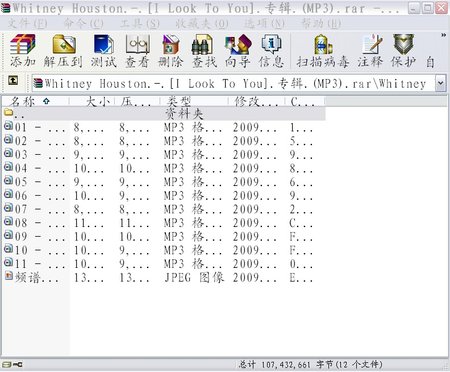The height and width of the screenshot is (372, 450).
Task: Open the 收藏夹(O) menu
Action: (202, 23)
